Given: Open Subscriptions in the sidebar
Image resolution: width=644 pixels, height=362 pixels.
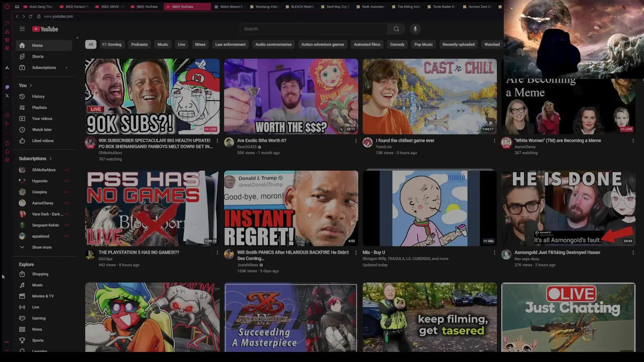Looking at the screenshot, I should click(43, 67).
